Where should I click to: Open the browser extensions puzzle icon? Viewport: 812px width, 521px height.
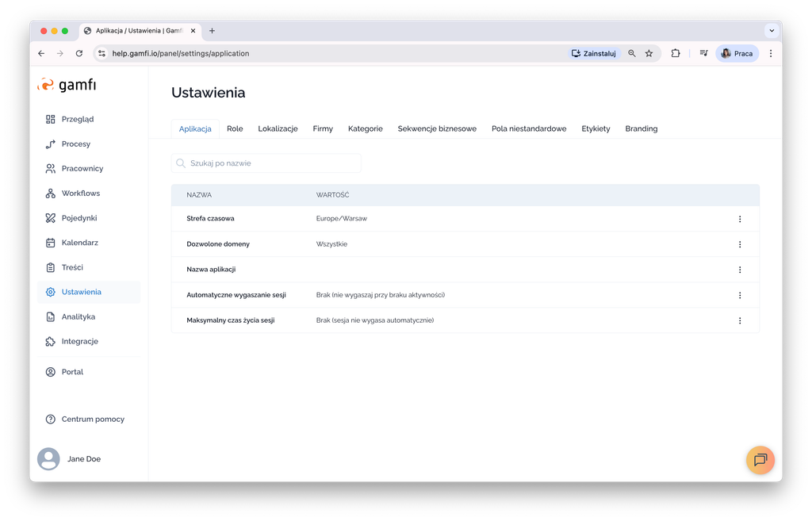(x=676, y=53)
